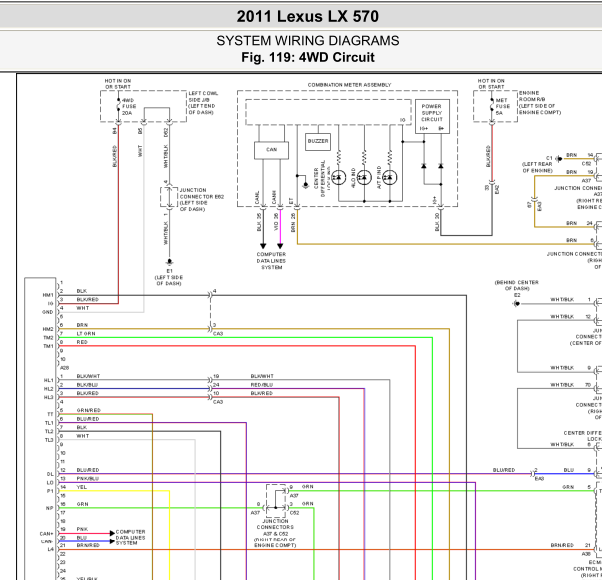Click the HL1 terminal label
Image resolution: width=602 pixels, height=580 pixels.
point(49,380)
